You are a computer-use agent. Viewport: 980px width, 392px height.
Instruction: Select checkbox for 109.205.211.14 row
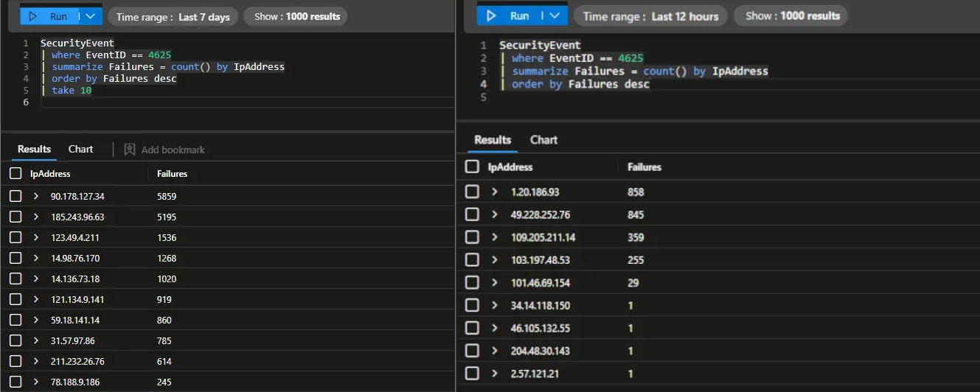click(473, 237)
